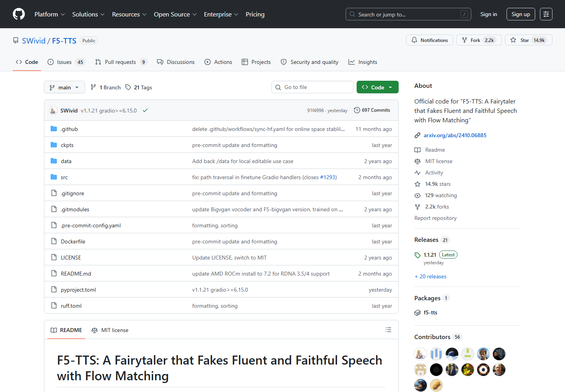
Task: Expand the Enterprise menu
Action: 221,14
